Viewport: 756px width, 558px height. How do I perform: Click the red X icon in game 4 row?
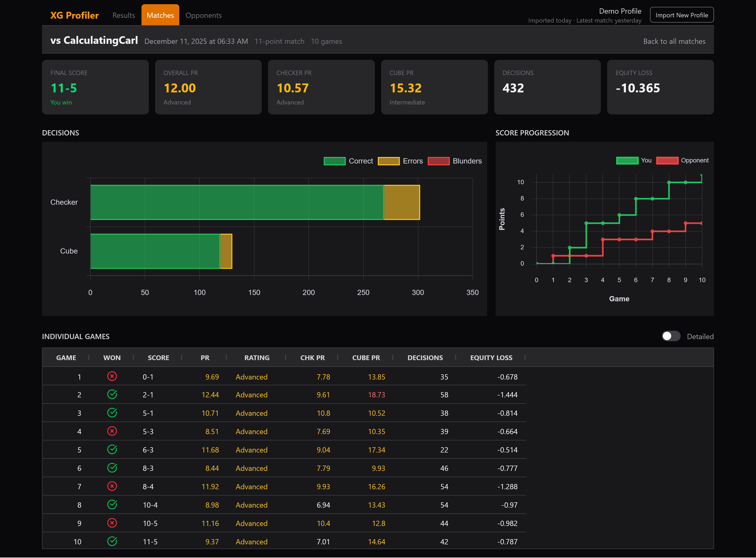coord(112,431)
